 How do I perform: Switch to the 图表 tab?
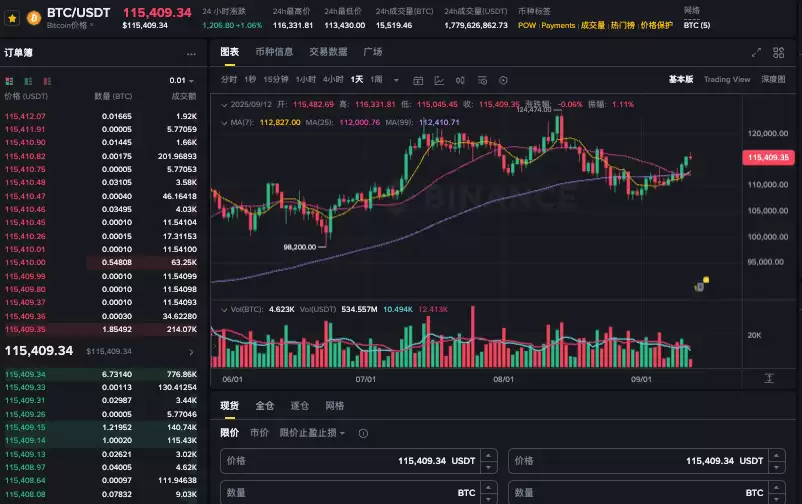[x=230, y=52]
